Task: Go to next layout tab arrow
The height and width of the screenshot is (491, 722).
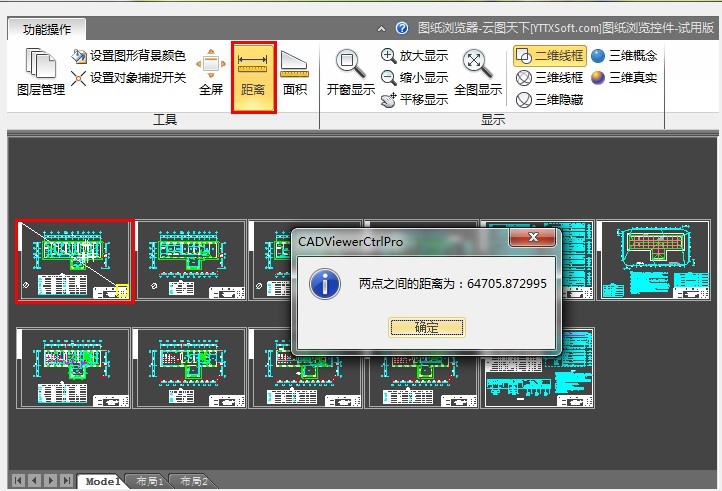Action: [51, 481]
